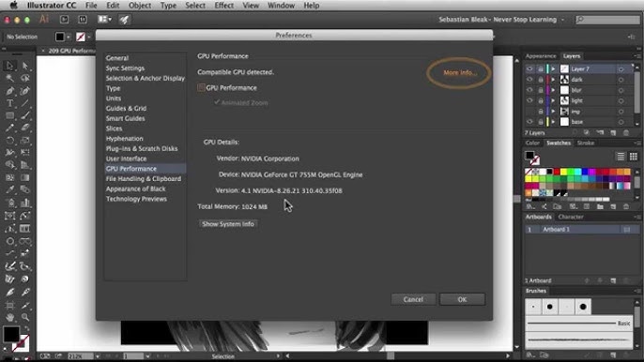Switch to the Appearance tab

click(x=541, y=56)
